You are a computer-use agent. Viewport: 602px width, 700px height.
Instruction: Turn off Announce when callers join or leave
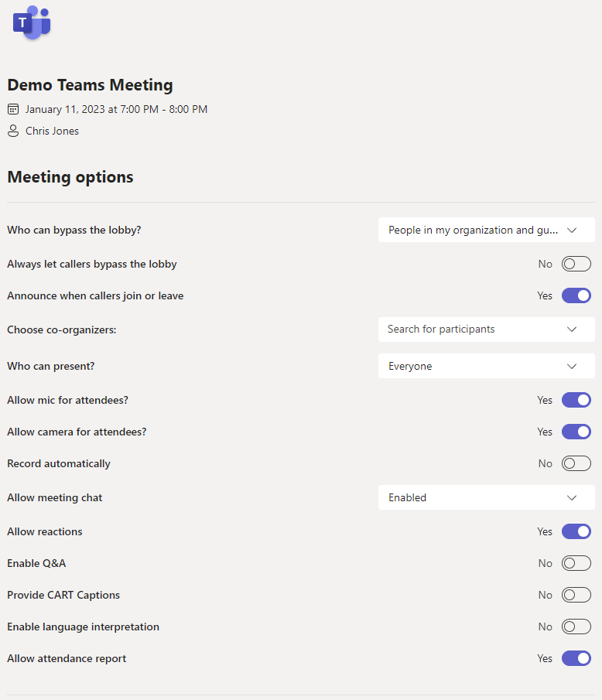[x=576, y=295]
